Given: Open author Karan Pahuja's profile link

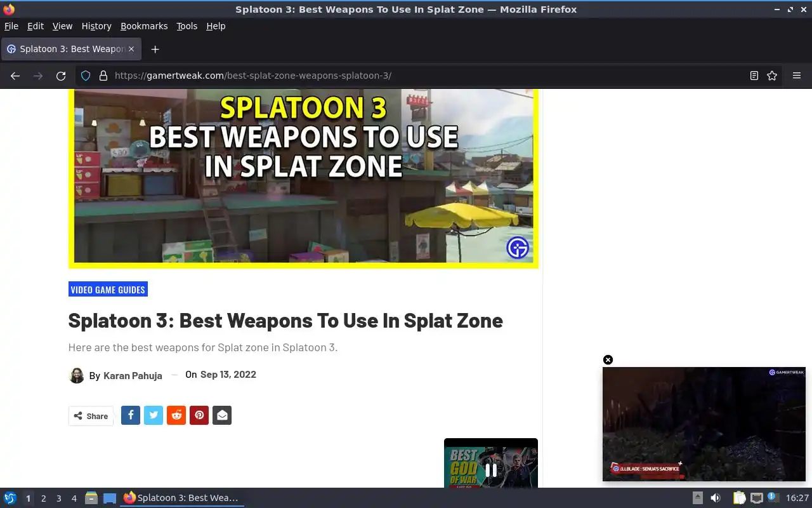Looking at the screenshot, I should [x=133, y=375].
